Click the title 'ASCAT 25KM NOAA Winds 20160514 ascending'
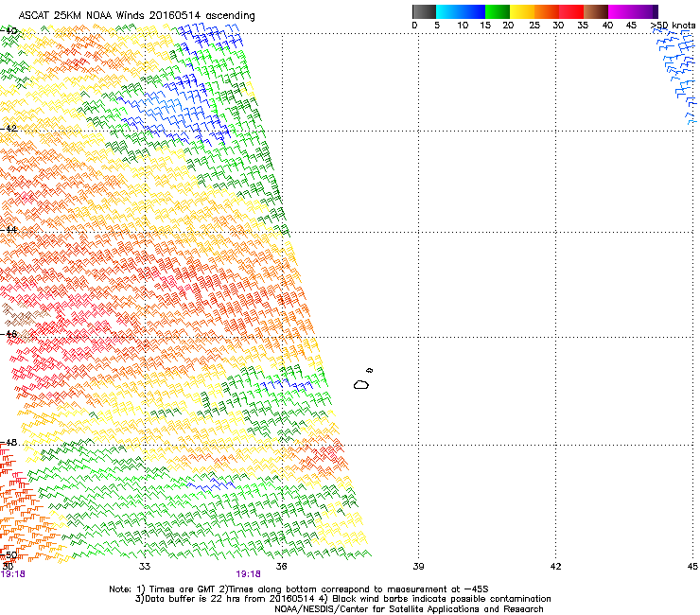The height and width of the screenshot is (615, 700). (x=136, y=16)
